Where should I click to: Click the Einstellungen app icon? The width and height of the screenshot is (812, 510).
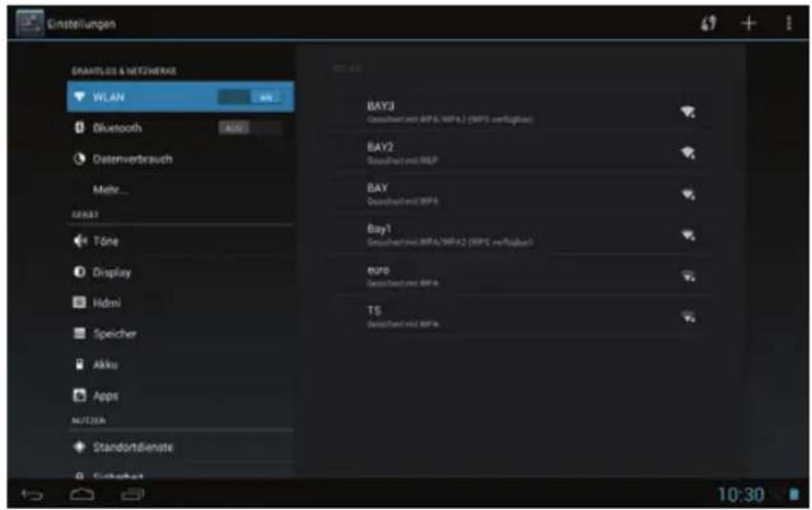[x=30, y=23]
